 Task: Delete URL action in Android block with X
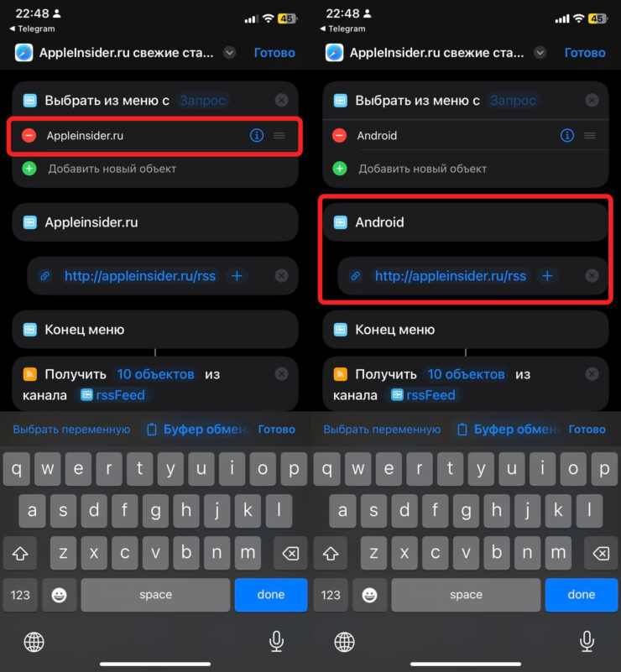[592, 275]
